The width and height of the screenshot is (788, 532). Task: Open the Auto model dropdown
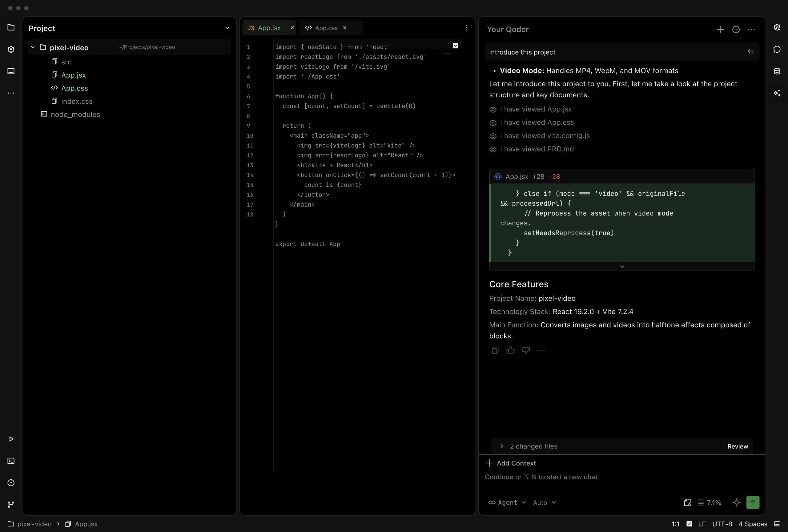point(544,502)
